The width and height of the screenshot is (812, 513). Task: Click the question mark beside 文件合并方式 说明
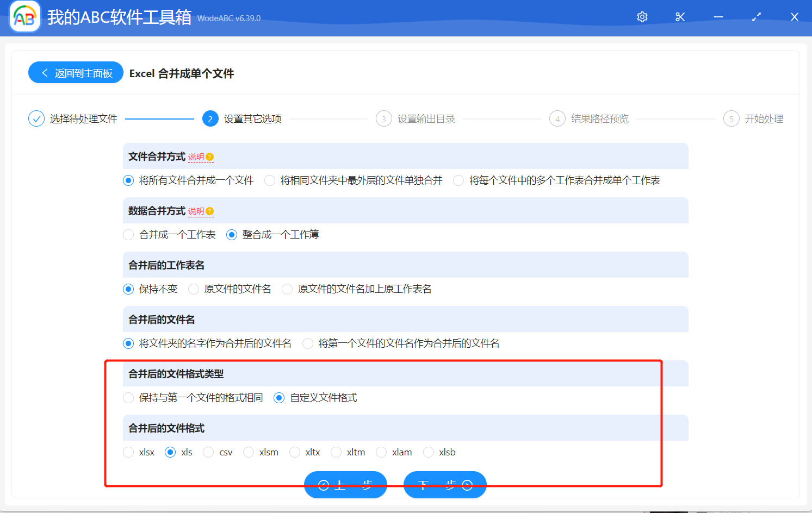pyautogui.click(x=209, y=157)
